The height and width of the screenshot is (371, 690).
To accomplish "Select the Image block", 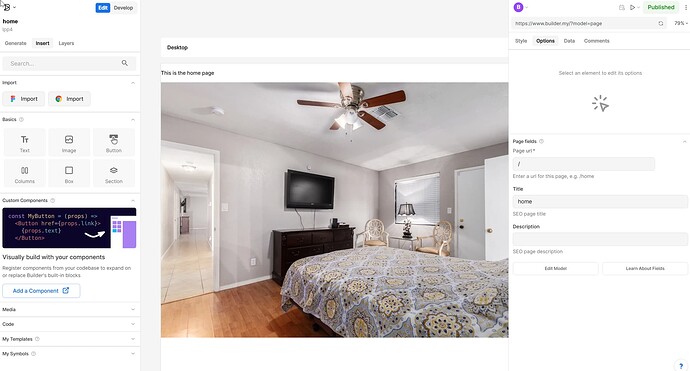I will (69, 143).
